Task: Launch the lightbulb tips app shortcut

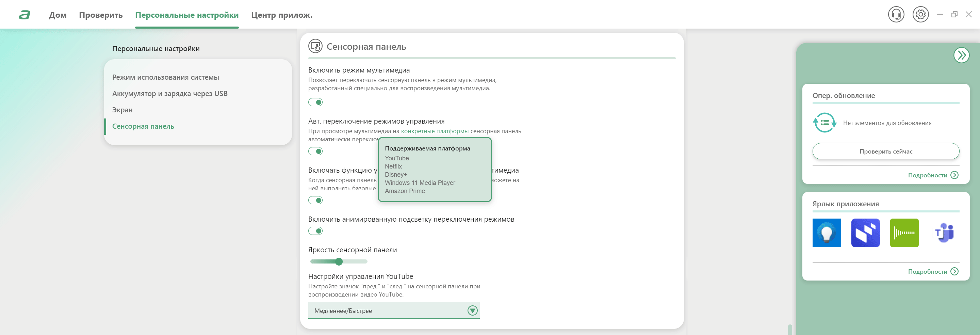Action: [827, 233]
